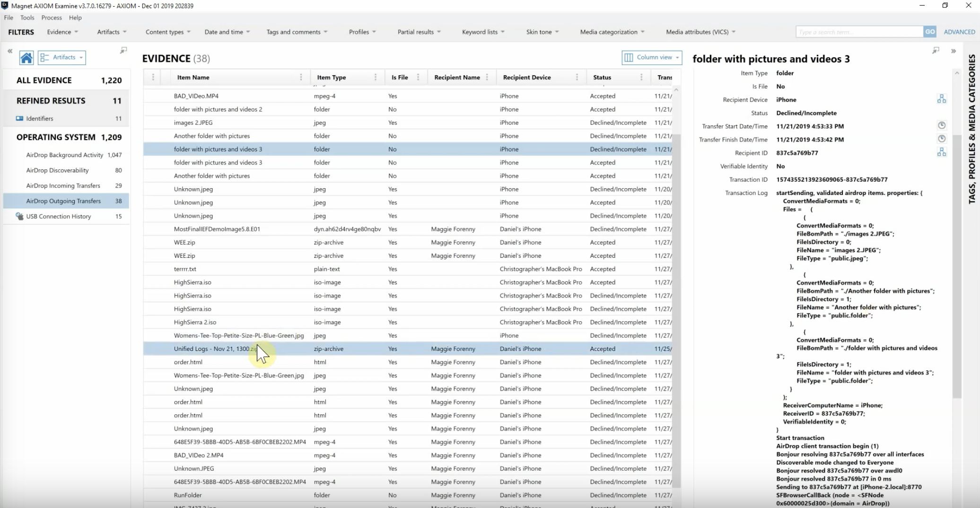Click the GO search button
The width and height of the screenshot is (980, 508).
coord(930,32)
